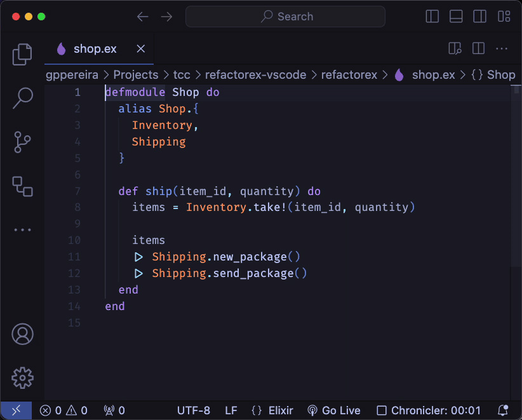Click the Search command center field
Image resolution: width=522 pixels, height=420 pixels.
[x=285, y=17]
